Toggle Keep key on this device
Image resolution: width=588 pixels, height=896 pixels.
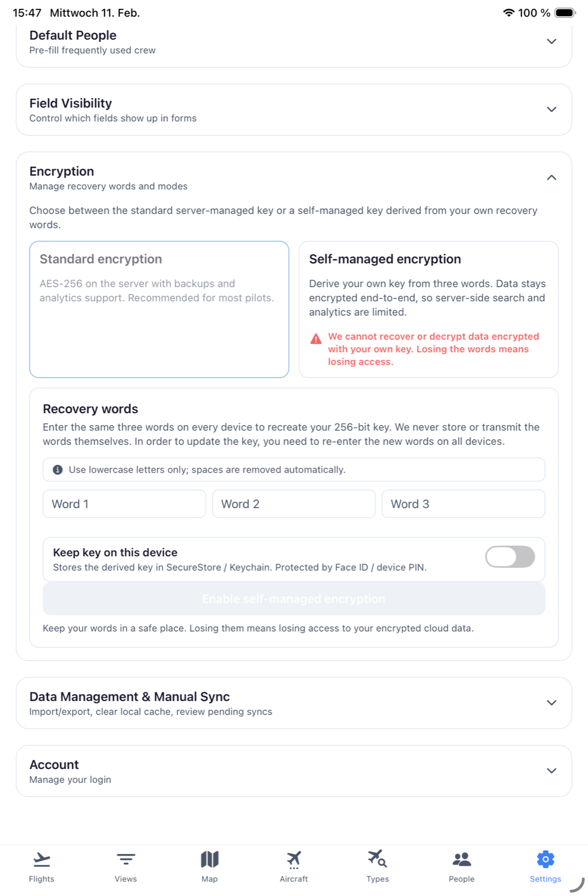(x=510, y=557)
